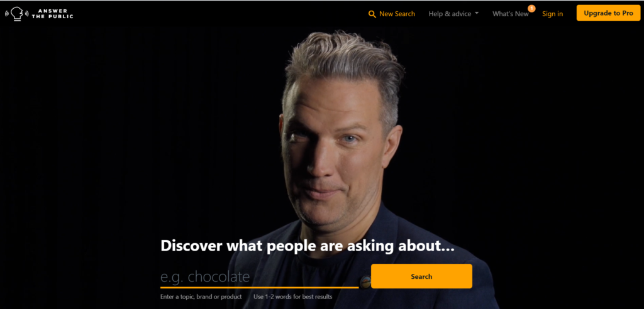Start a New Search from the header

click(x=392, y=14)
